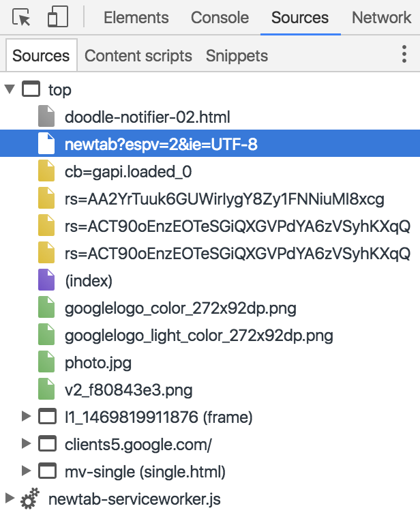Toggle the device toolbar icon
This screenshot has width=420, height=517.
[x=58, y=17]
